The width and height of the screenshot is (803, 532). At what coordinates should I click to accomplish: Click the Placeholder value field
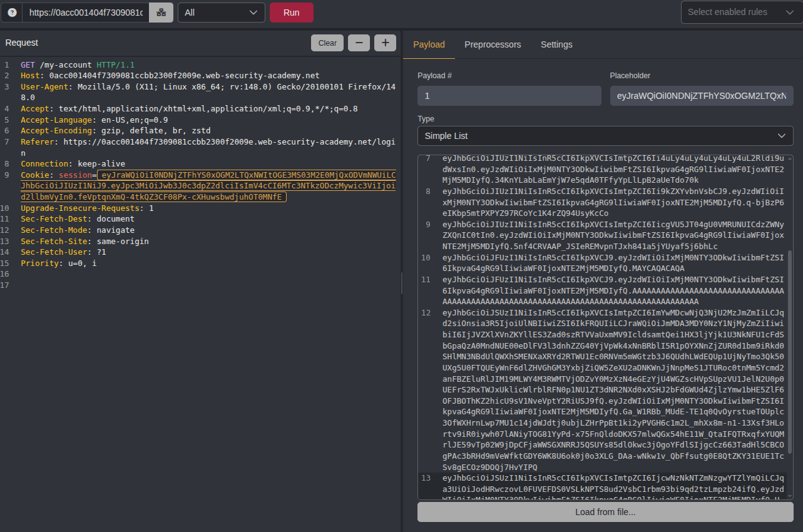point(701,96)
